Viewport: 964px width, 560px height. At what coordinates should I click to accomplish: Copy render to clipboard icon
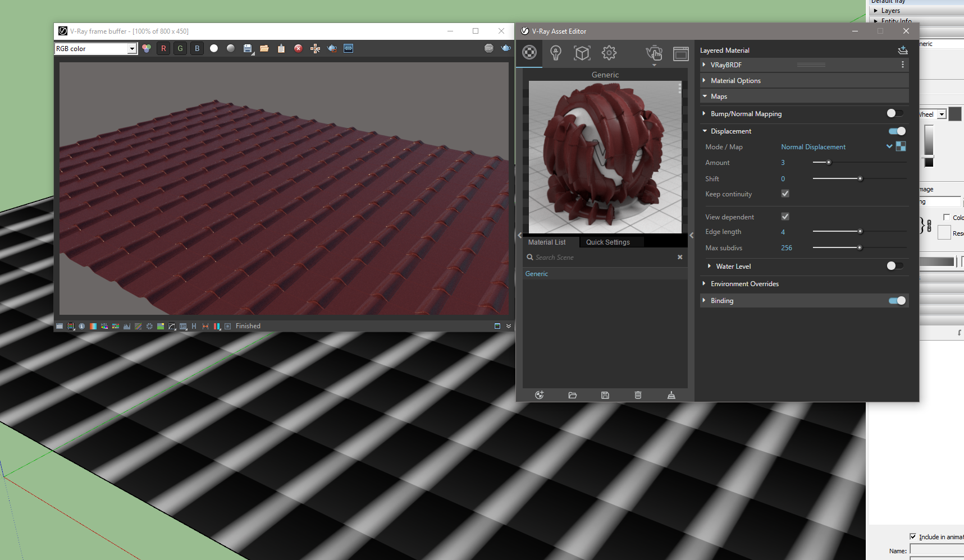[x=281, y=48]
